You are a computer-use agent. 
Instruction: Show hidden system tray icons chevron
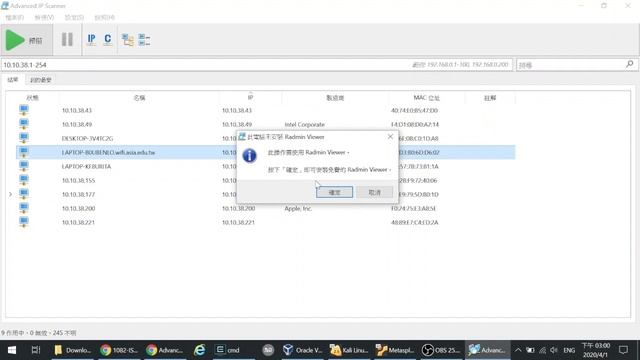518,350
